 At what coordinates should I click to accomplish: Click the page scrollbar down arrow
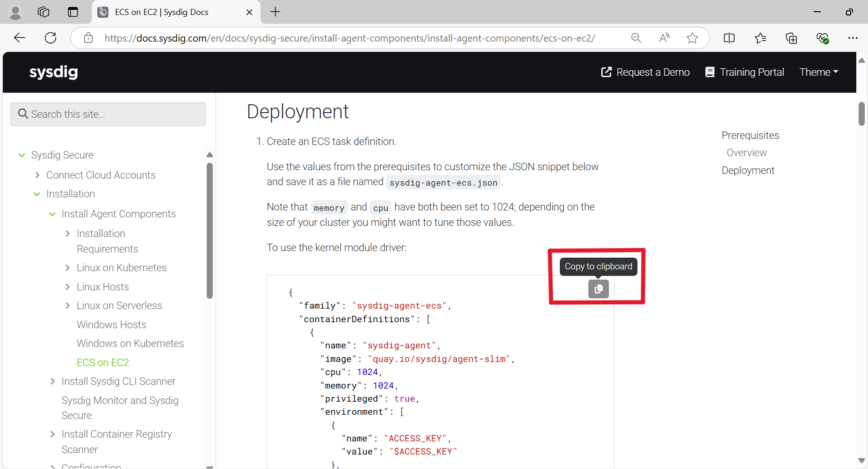point(861,461)
